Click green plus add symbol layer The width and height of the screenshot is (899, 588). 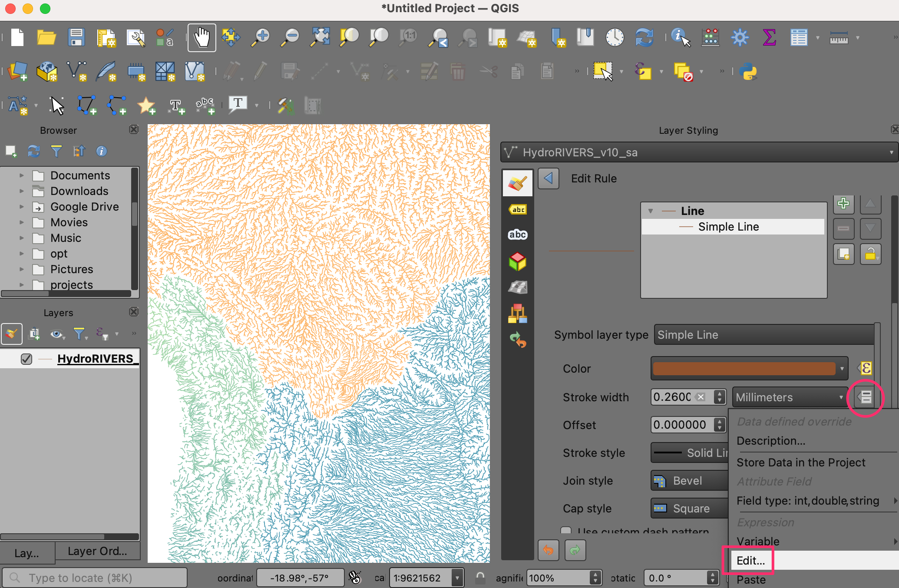coord(843,204)
